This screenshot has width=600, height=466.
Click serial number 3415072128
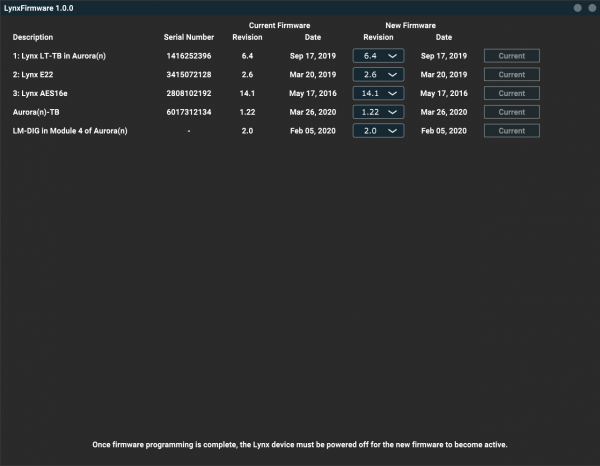[189, 75]
